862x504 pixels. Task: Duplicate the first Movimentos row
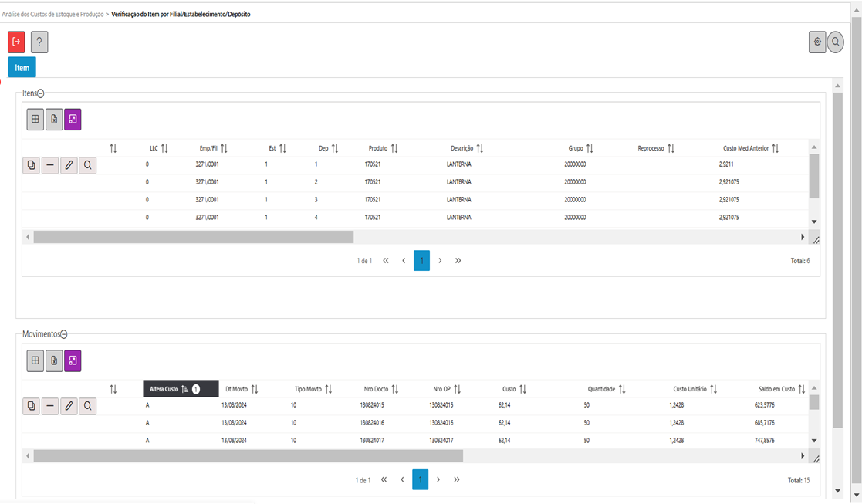point(32,405)
